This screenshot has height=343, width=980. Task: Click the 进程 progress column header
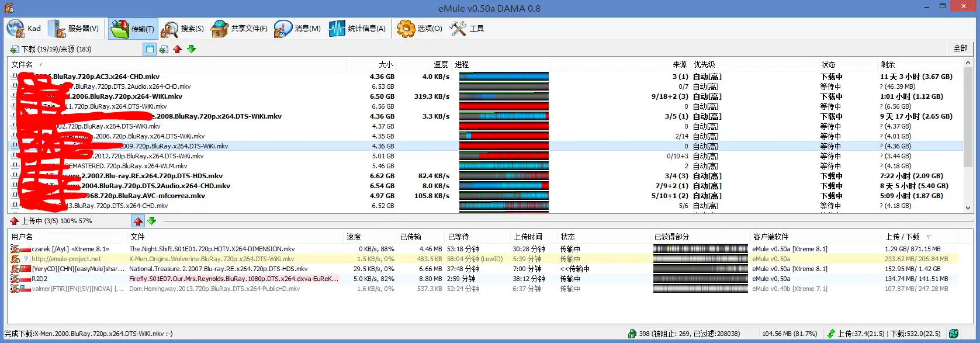click(x=501, y=64)
